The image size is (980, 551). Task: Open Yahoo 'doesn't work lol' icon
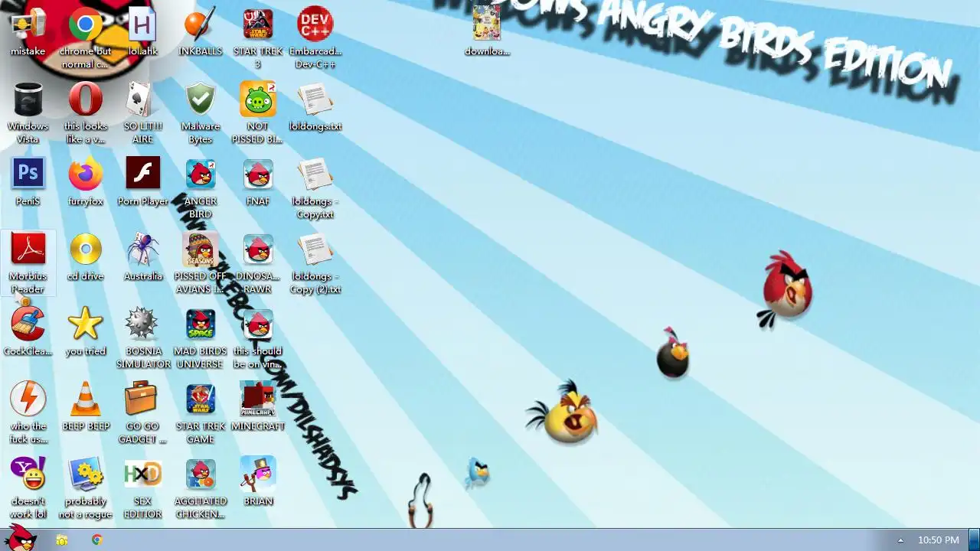28,488
